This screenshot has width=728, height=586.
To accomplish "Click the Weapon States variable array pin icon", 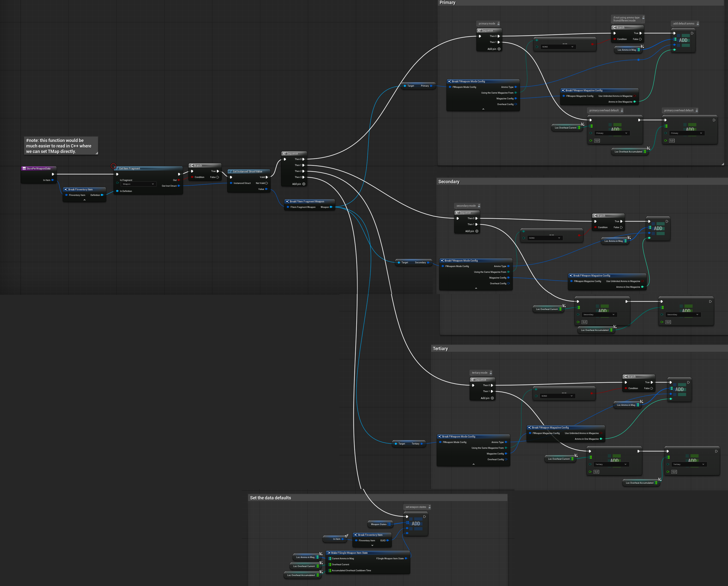I will [389, 524].
